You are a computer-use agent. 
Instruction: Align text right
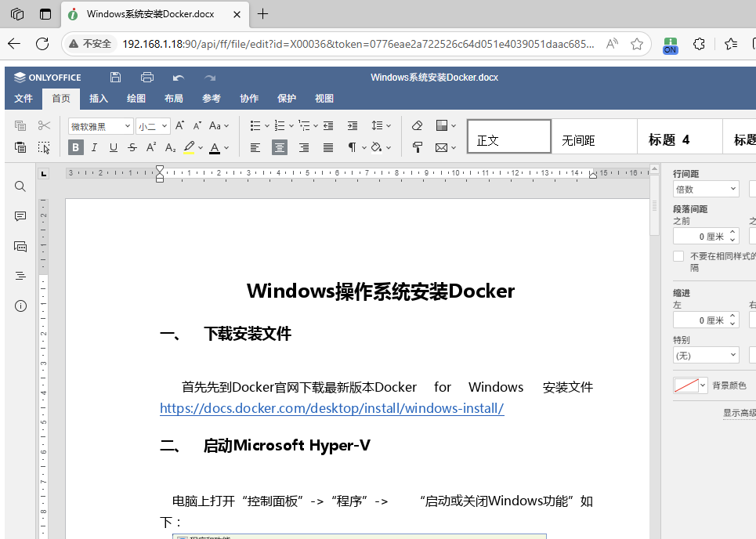click(304, 147)
